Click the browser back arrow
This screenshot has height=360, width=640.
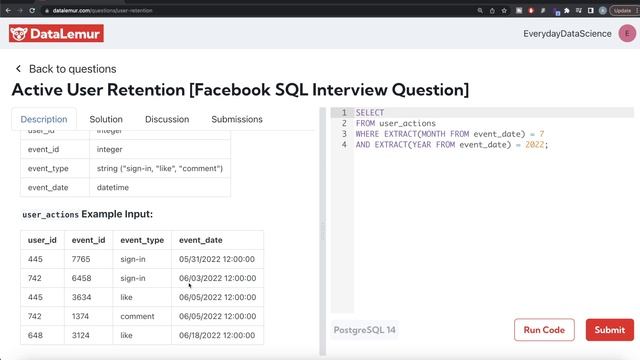coord(8,11)
